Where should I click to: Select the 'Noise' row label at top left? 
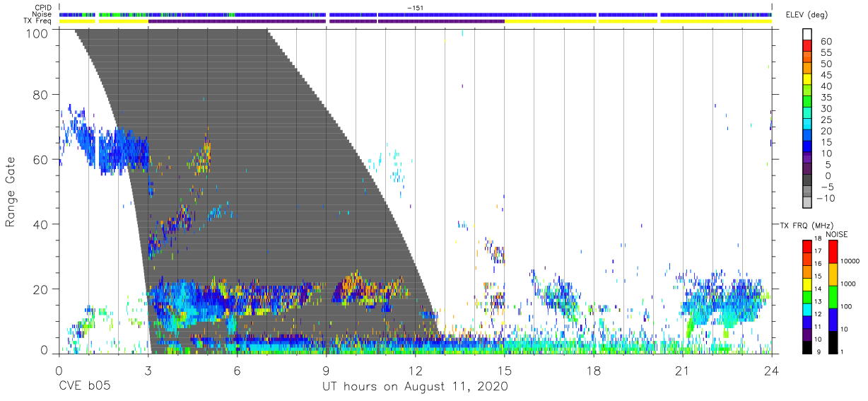coord(43,14)
